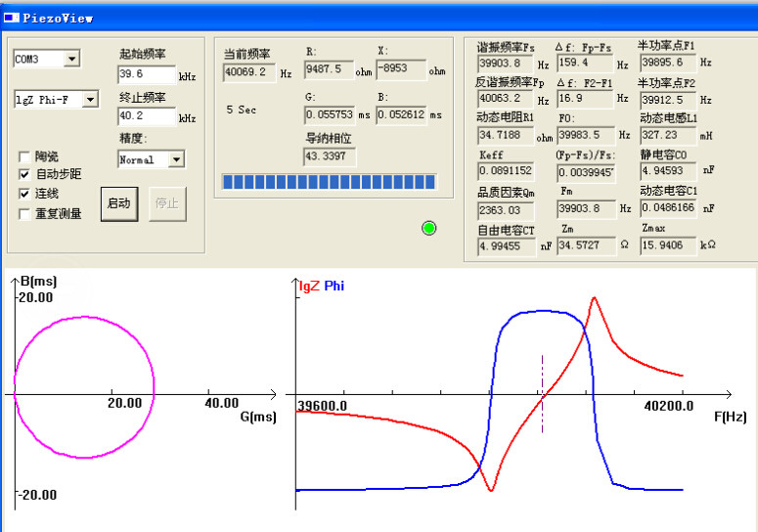The height and width of the screenshot is (532, 758).
Task: Click the 当前频率 40069.2 Hz field
Action: (x=249, y=72)
